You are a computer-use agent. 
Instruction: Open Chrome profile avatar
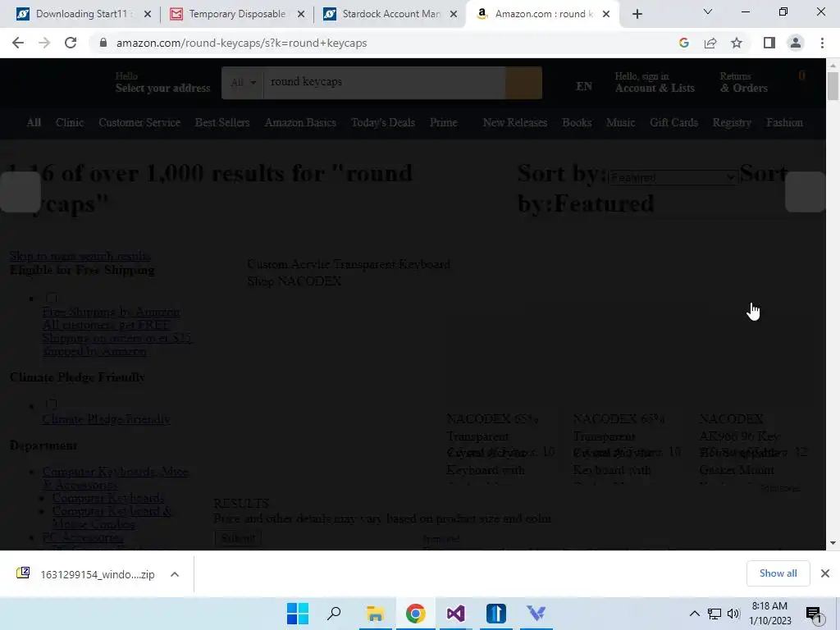796,43
